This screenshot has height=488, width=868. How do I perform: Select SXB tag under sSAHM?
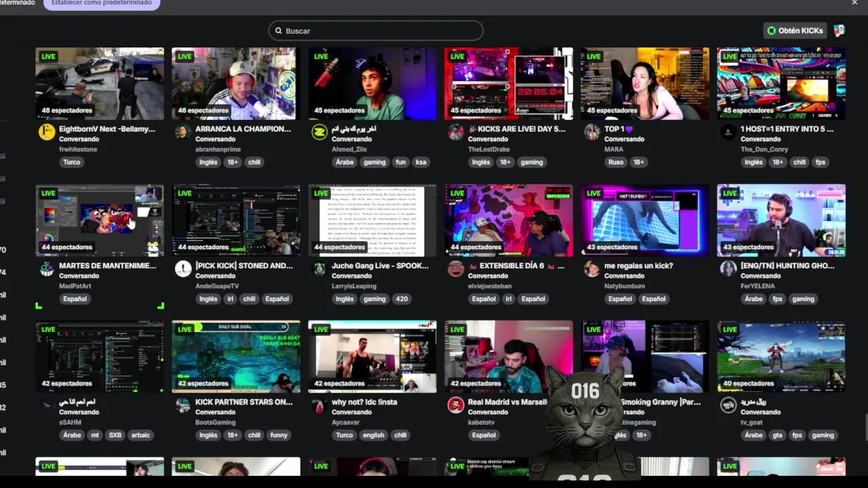(115, 435)
